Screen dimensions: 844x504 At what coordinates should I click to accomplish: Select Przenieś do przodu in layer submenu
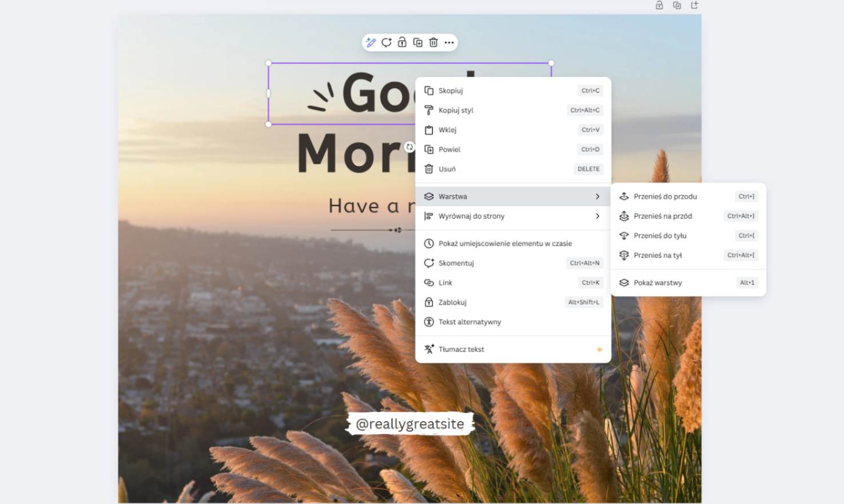[688, 197]
